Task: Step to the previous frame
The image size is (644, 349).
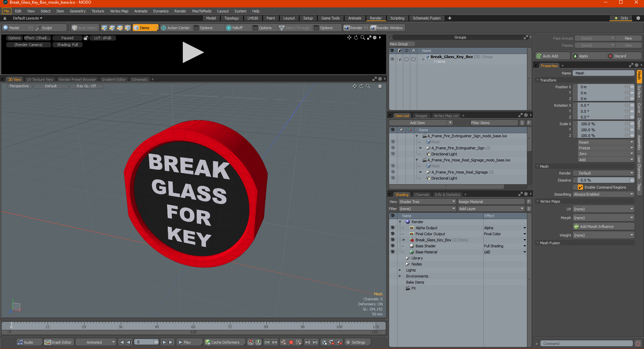Action: pyautogui.click(x=129, y=342)
